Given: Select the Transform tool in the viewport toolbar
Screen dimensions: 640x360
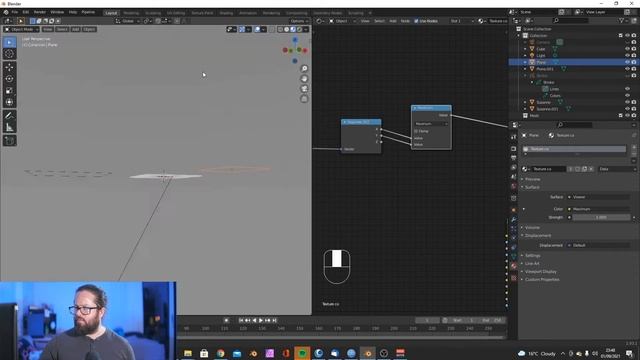Looking at the screenshot, I should point(9,102).
